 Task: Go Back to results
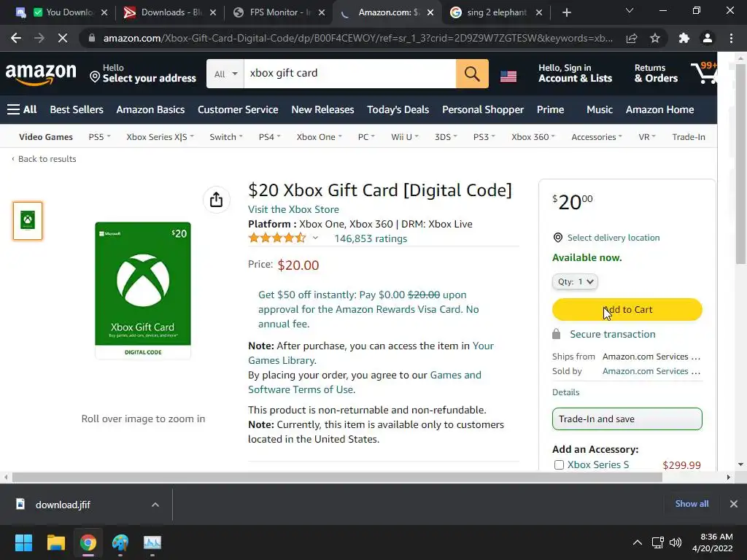click(43, 159)
